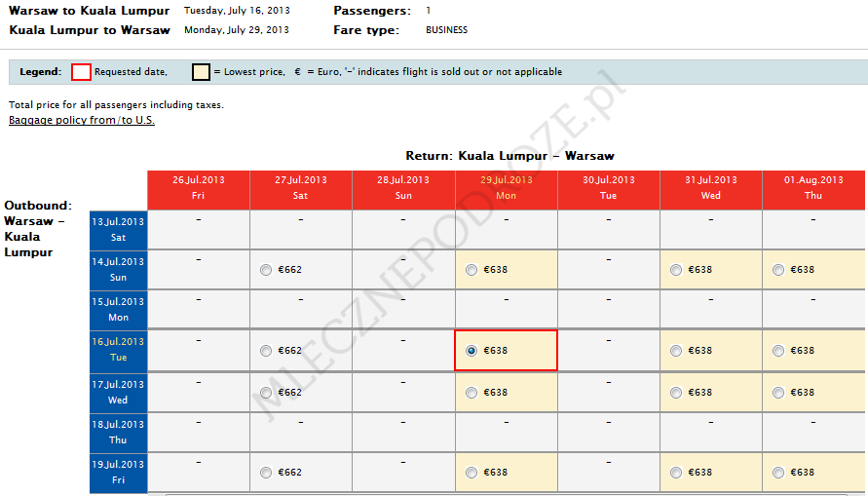Viewport: 868px width, 496px height.
Task: Select €638 fare departing 17 Jul, returning 01 Aug
Action: coord(778,393)
